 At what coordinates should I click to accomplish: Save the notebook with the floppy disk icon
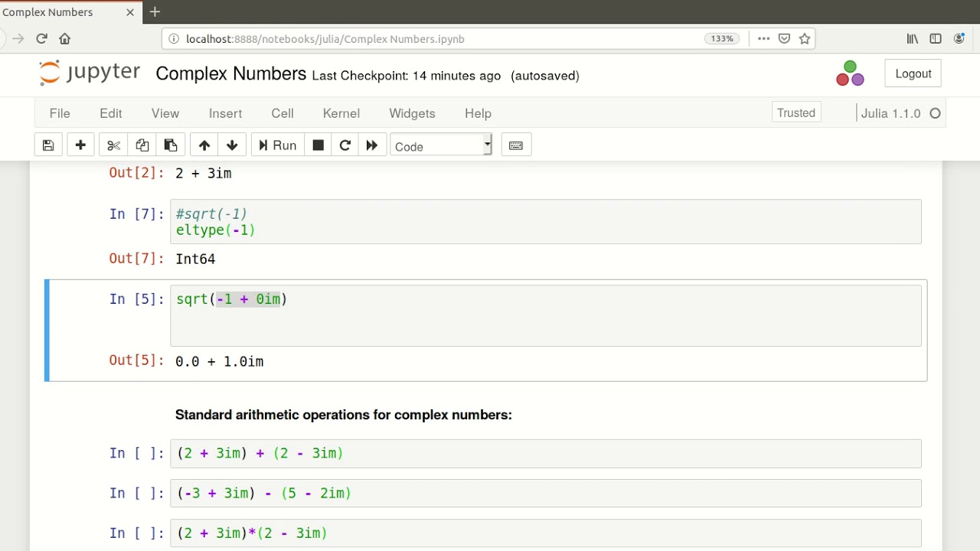point(47,145)
